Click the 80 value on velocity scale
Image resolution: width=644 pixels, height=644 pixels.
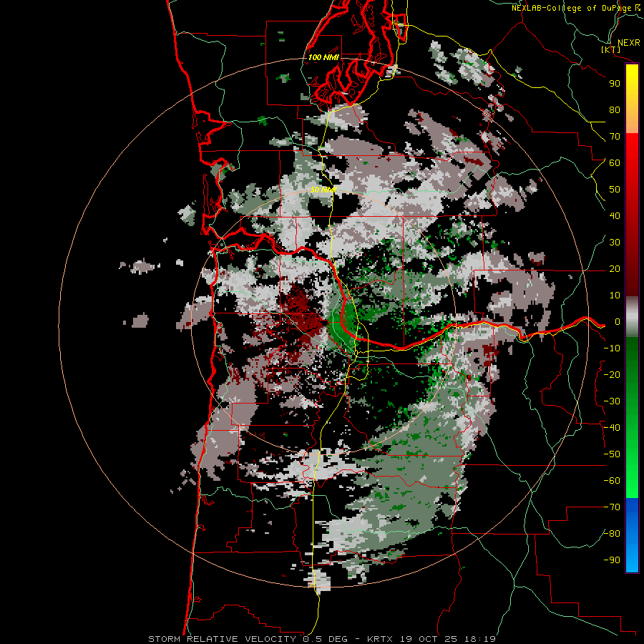[x=615, y=110]
